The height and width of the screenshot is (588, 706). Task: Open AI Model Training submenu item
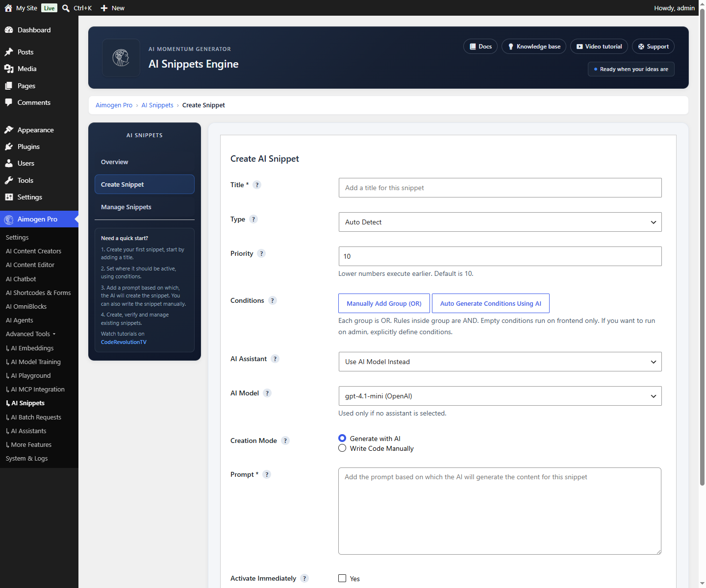[33, 362]
